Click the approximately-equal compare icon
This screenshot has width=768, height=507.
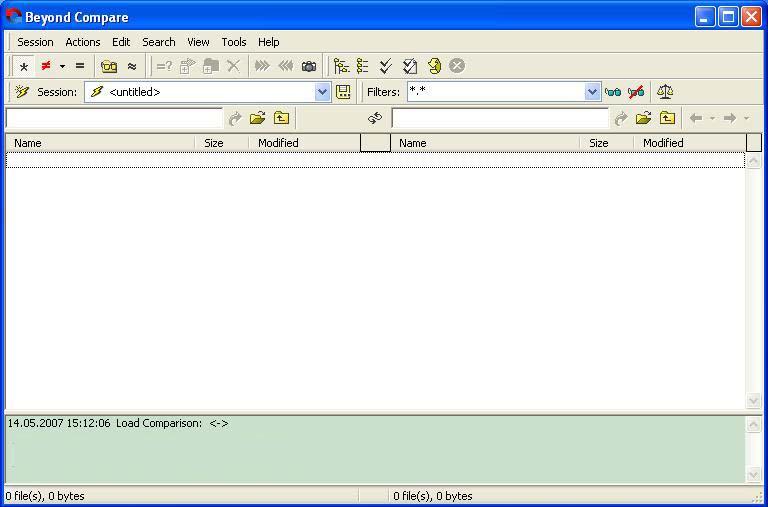(132, 66)
